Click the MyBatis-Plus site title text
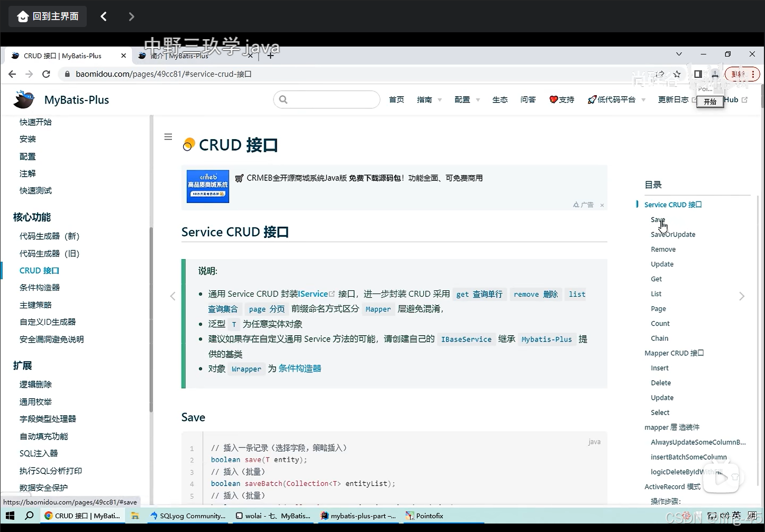The height and width of the screenshot is (532, 765). click(77, 100)
